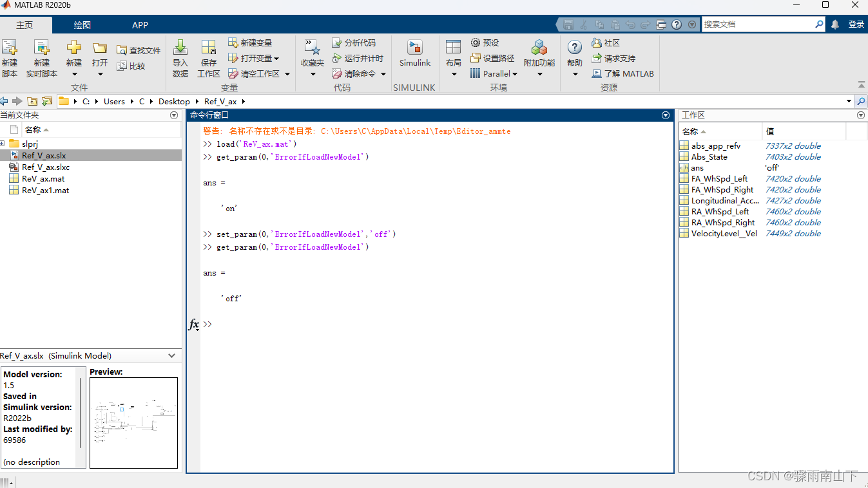
Task: Click the New Live Script (新建实时脚本) icon
Action: (42, 48)
